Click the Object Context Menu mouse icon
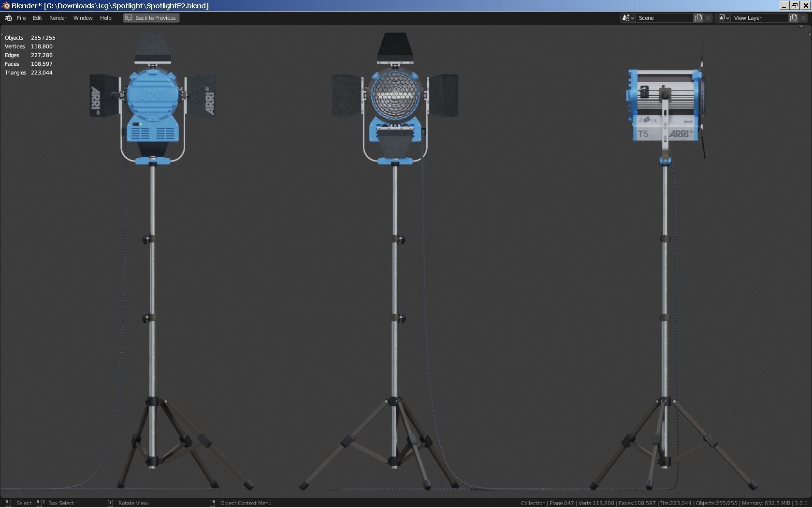 212,503
